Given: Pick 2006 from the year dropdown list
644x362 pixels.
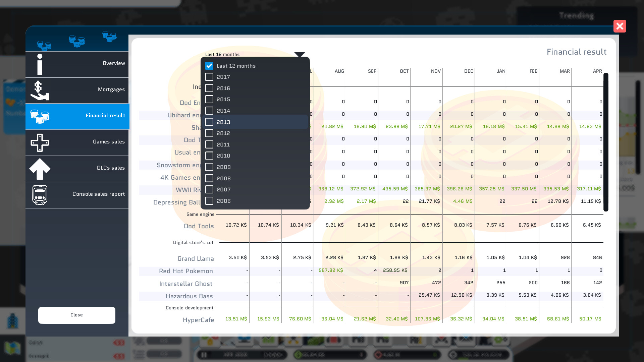Looking at the screenshot, I should click(x=223, y=201).
